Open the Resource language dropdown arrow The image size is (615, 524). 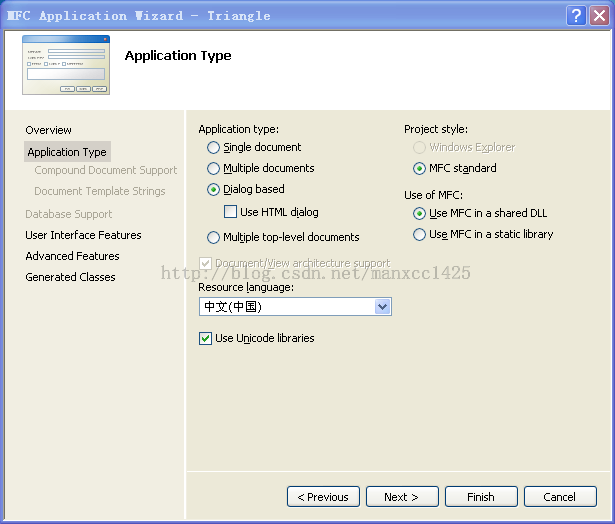[382, 307]
